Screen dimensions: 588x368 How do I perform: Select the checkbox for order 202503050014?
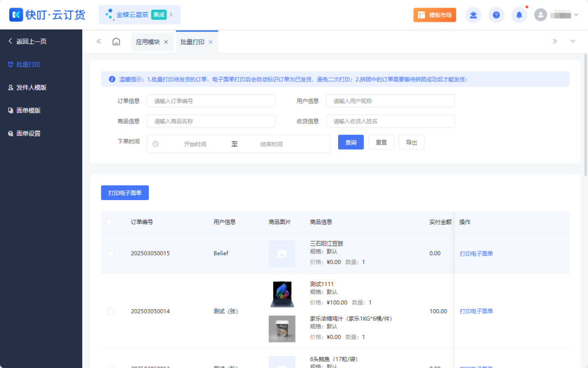[111, 311]
